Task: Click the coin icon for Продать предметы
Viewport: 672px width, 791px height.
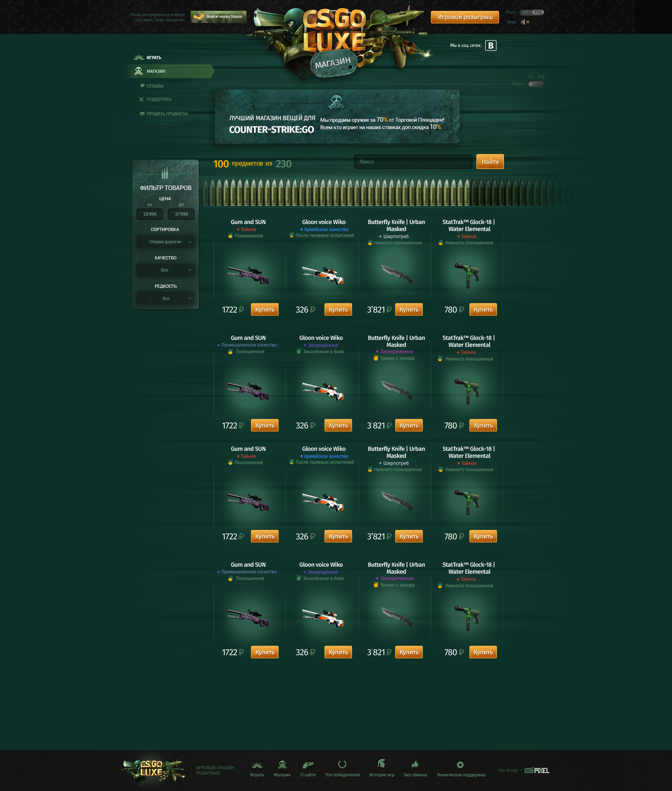Action: pyautogui.click(x=142, y=113)
